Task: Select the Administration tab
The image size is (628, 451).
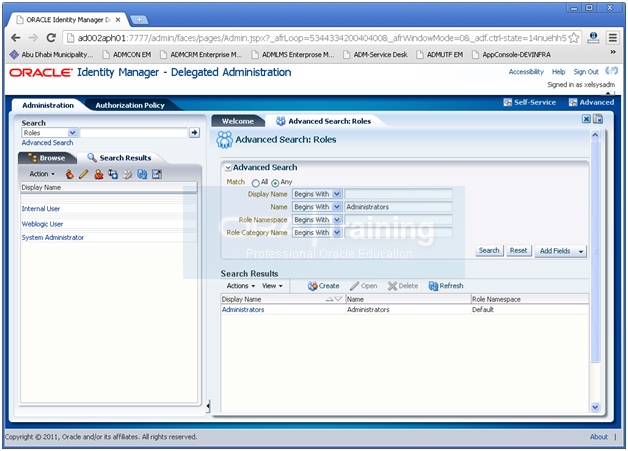Action: click(x=48, y=105)
